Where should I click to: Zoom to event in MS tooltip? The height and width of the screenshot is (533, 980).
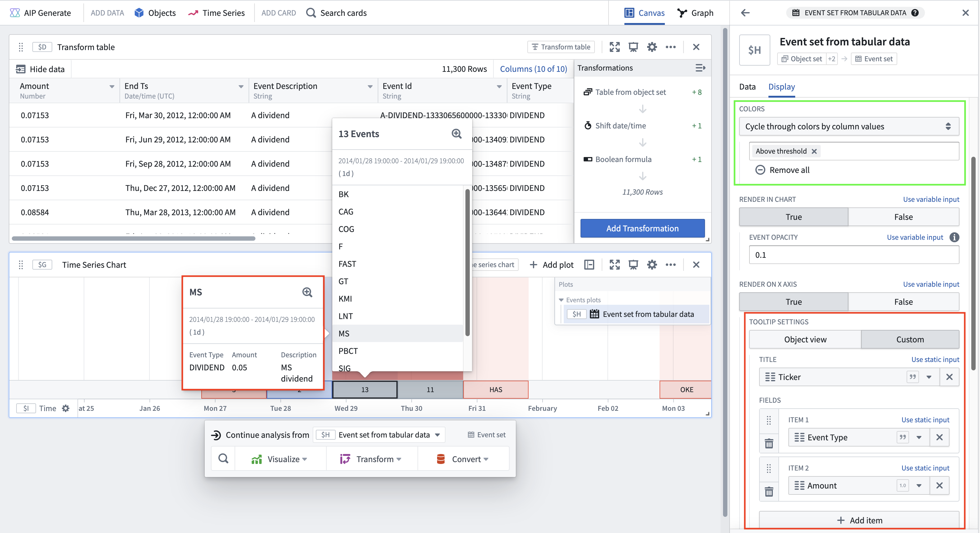tap(307, 292)
